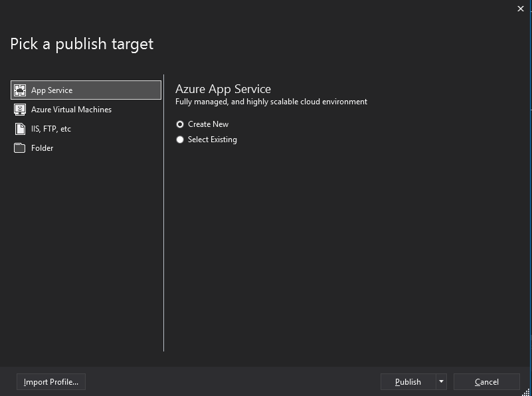Click the Publish button
Screen dimensions: 532x396
point(408,382)
